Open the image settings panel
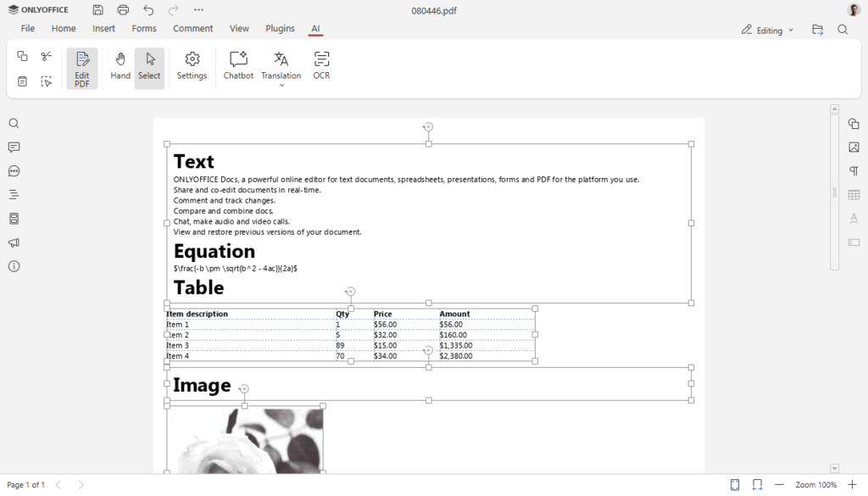The width and height of the screenshot is (868, 496). click(x=853, y=147)
